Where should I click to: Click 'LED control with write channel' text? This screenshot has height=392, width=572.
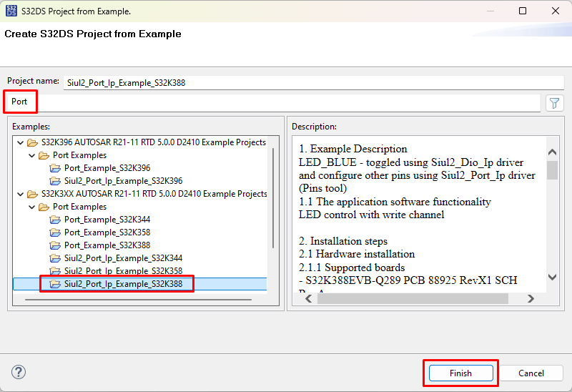click(x=371, y=215)
